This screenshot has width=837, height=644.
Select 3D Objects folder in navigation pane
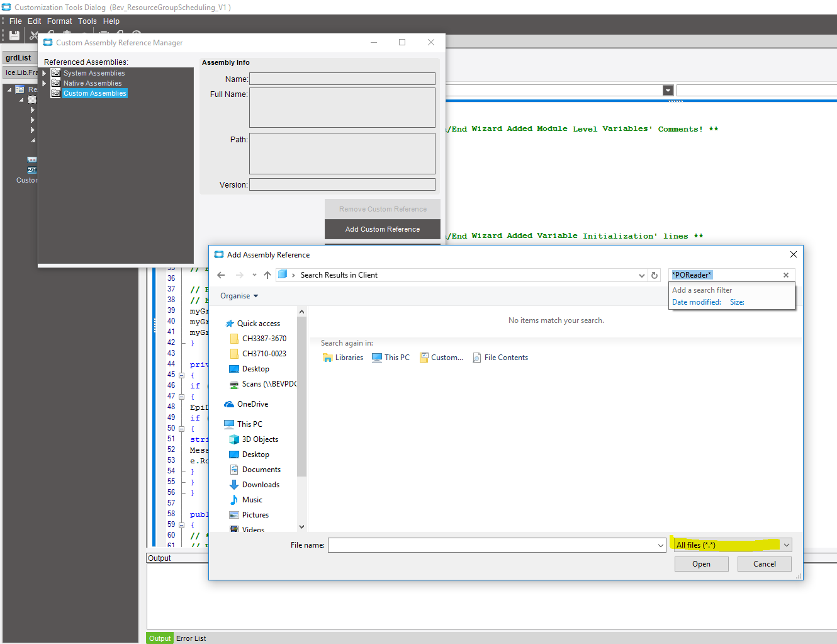tap(254, 439)
